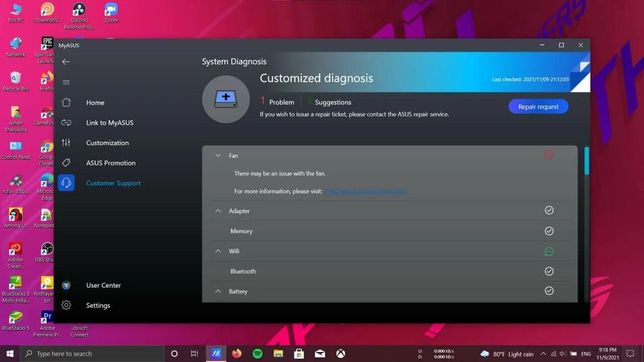Open User Center
The height and width of the screenshot is (362, 644).
click(103, 285)
